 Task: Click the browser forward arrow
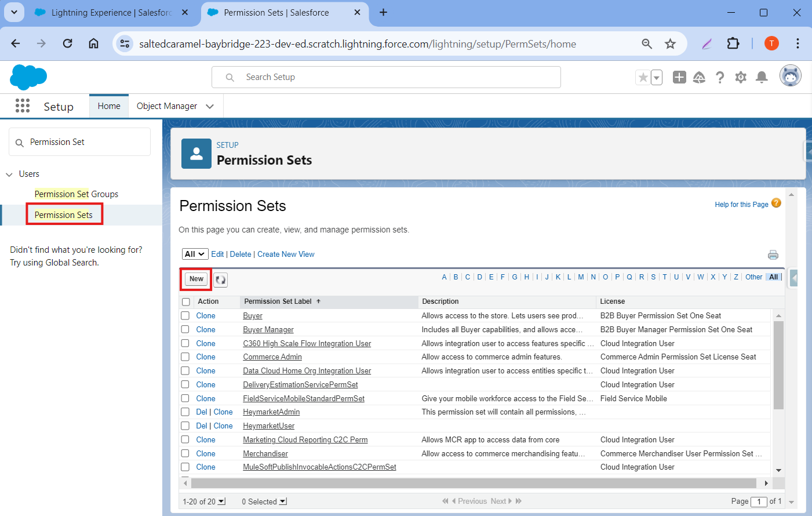[41, 43]
